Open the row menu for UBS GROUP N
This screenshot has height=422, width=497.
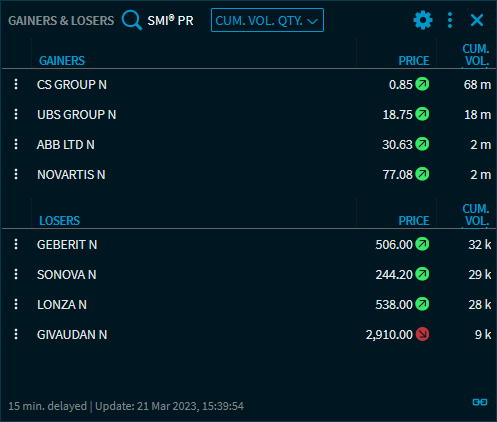click(16, 114)
